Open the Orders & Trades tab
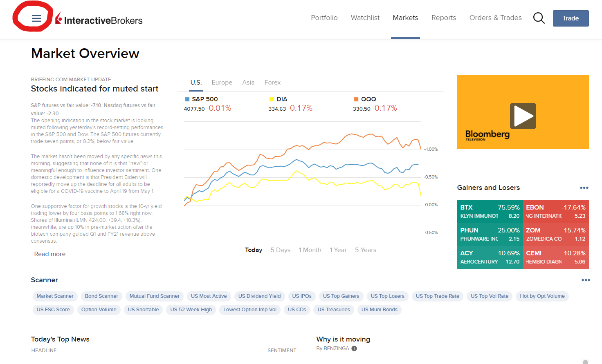The width and height of the screenshot is (602, 364). 496,18
